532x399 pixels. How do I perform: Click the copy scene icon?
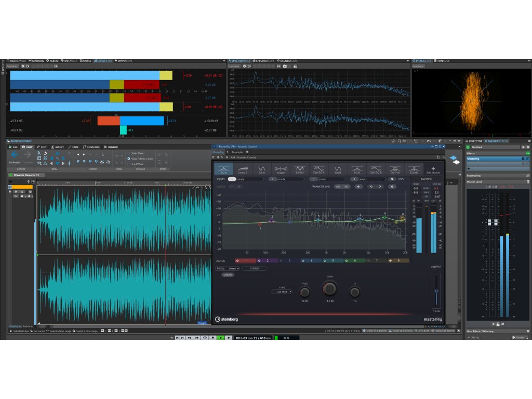point(392,179)
